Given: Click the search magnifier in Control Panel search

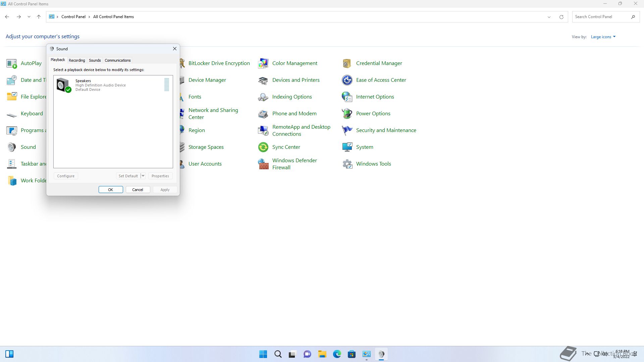Looking at the screenshot, I should (x=633, y=17).
